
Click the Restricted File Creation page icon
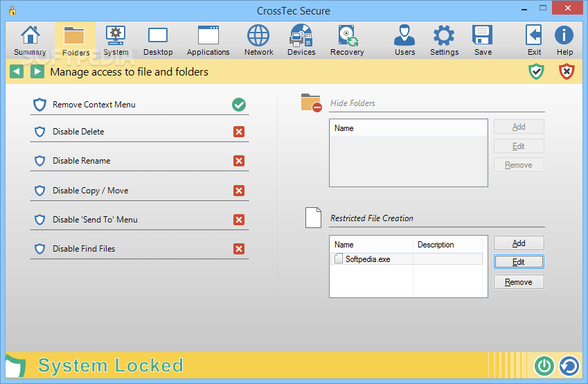[313, 218]
